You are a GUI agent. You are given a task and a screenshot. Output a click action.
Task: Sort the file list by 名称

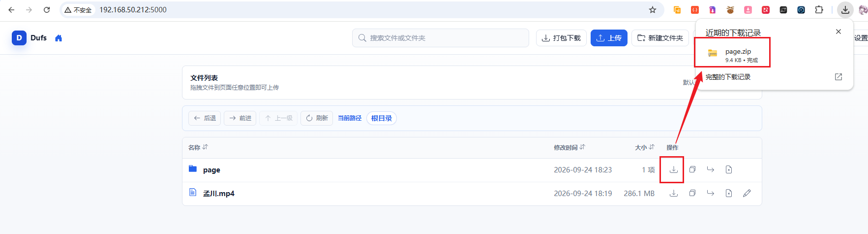tap(198, 147)
